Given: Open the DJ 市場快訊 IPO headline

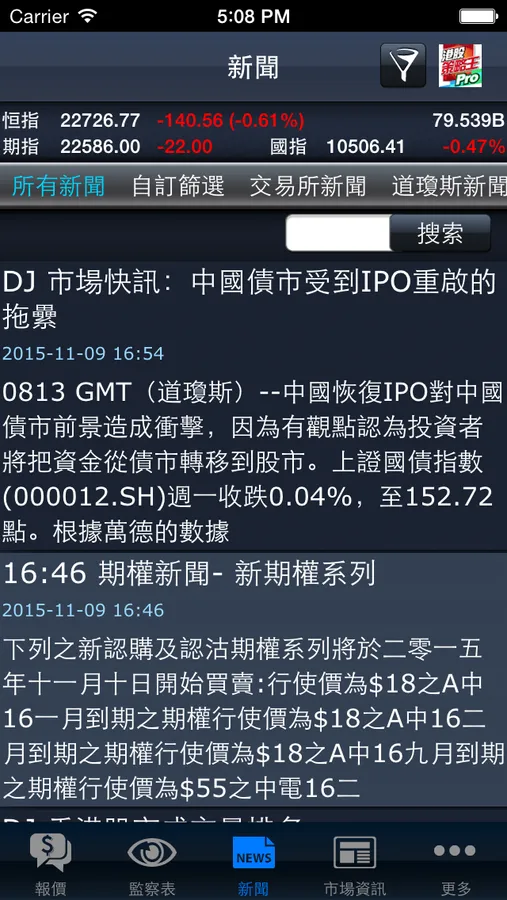Looking at the screenshot, I should [249, 300].
